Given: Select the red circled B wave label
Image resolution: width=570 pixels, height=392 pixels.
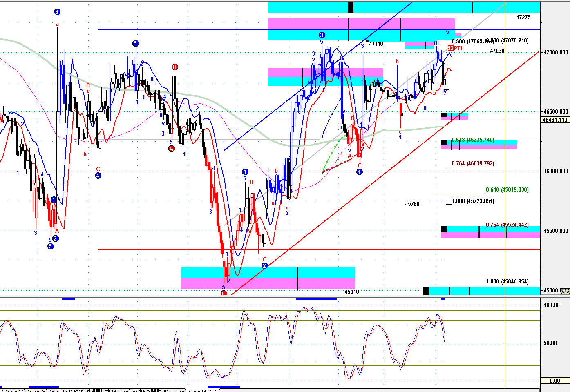Looking at the screenshot, I should pos(174,67).
